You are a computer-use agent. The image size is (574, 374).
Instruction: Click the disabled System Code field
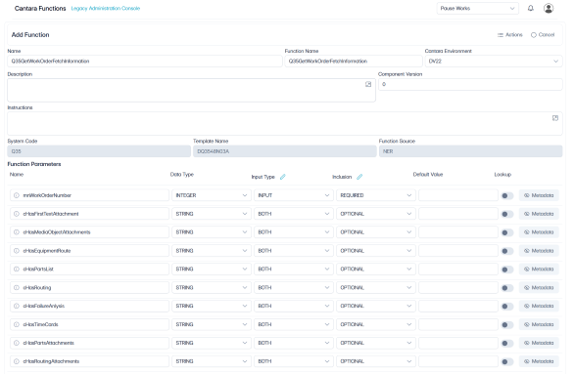point(99,151)
